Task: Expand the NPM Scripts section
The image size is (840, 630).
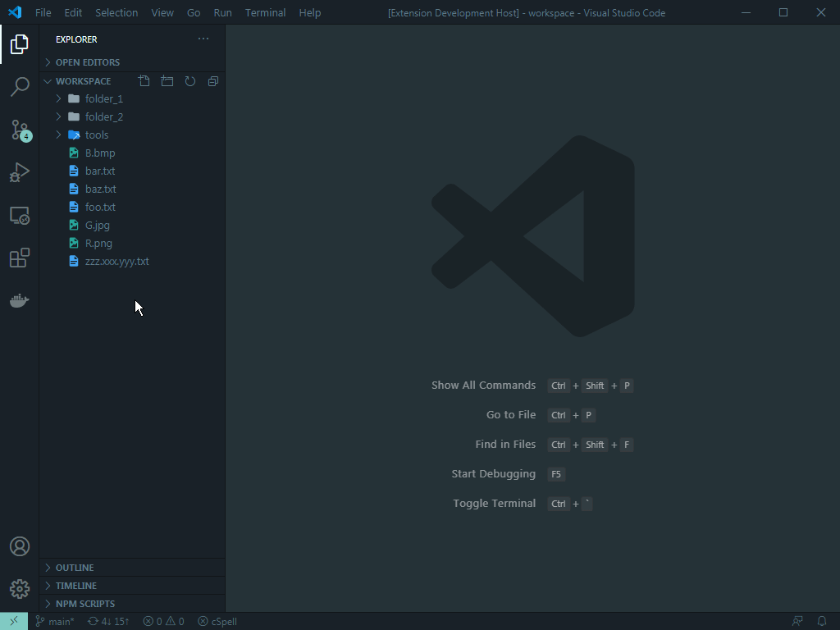Action: point(84,604)
